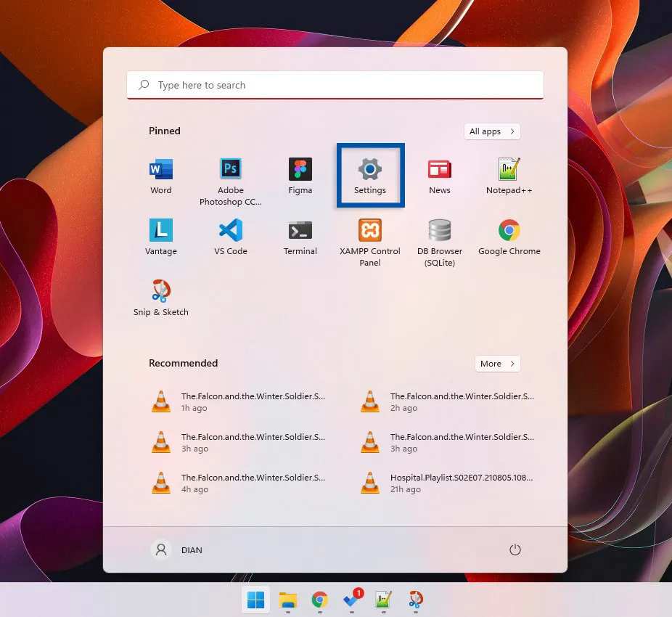The width and height of the screenshot is (672, 617).
Task: Expand the All apps list
Action: [x=491, y=131]
